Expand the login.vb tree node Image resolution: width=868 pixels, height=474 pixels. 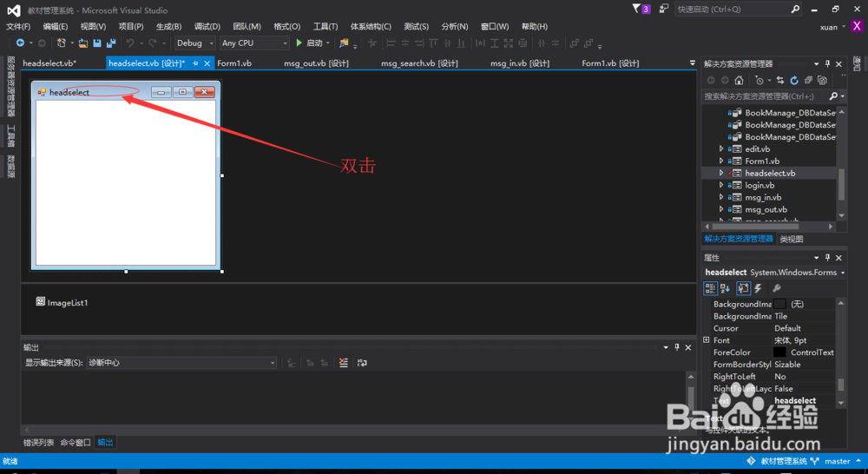tap(720, 185)
